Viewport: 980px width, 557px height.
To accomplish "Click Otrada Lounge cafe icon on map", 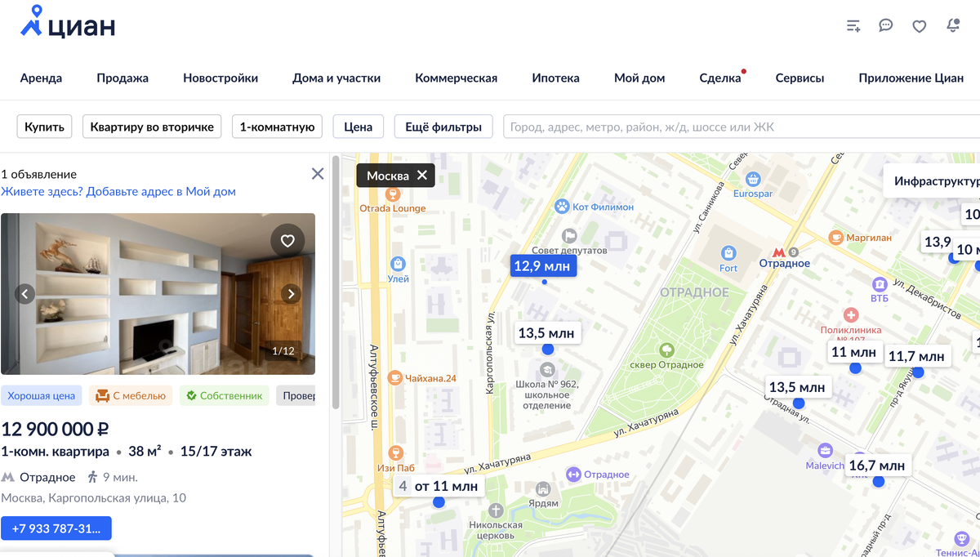I will (x=393, y=194).
